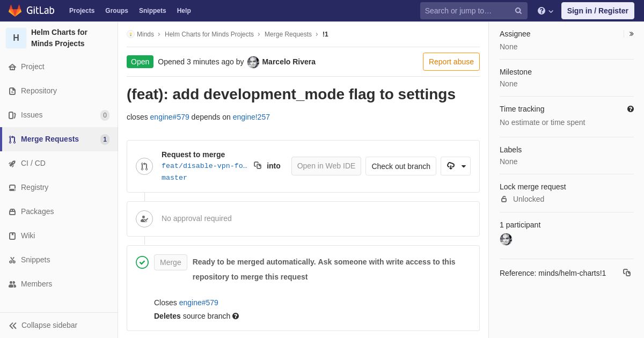This screenshot has height=338, width=644.
Task: Click the Sign in / Register button
Action: [x=598, y=11]
